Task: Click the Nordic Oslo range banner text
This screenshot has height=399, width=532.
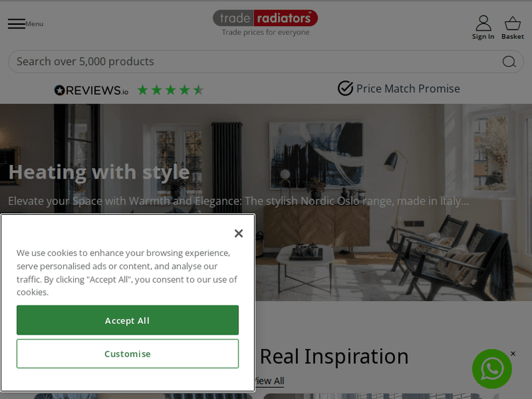Action: [238, 201]
